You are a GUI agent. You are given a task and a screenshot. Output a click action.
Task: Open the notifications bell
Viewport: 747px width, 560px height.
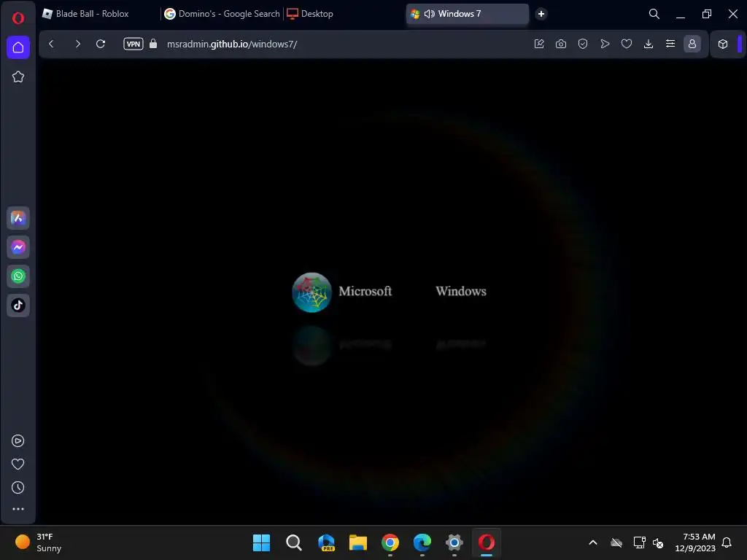click(x=727, y=542)
